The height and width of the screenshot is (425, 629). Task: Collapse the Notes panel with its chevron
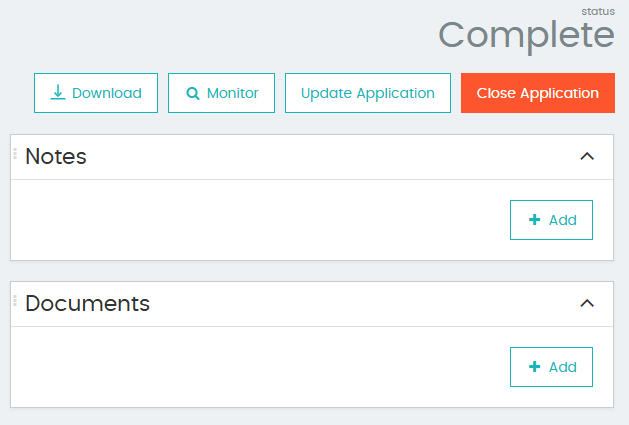click(587, 156)
